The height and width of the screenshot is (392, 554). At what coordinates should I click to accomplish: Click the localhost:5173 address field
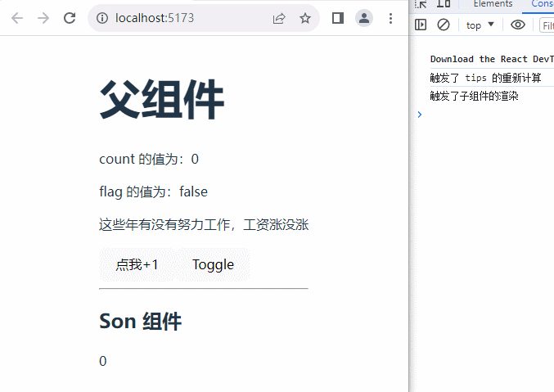click(x=188, y=18)
